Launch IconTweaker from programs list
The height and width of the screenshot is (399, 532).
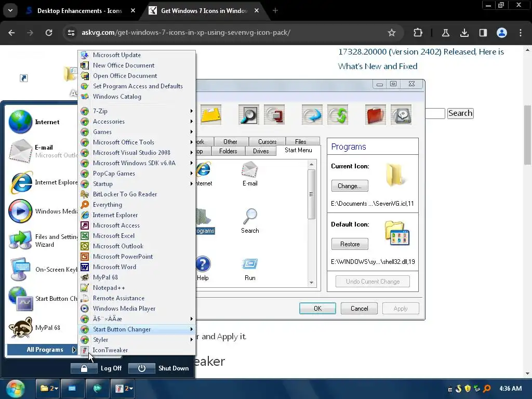click(137, 350)
